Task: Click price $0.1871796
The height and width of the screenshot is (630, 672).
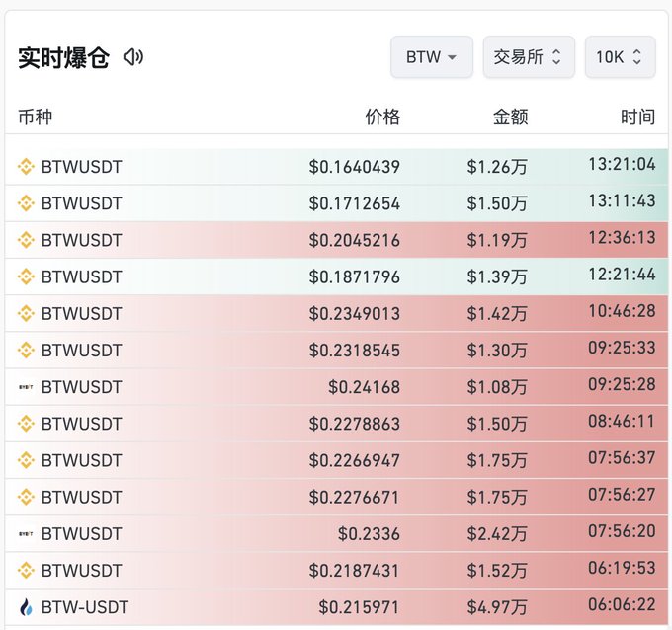Action: tap(355, 276)
